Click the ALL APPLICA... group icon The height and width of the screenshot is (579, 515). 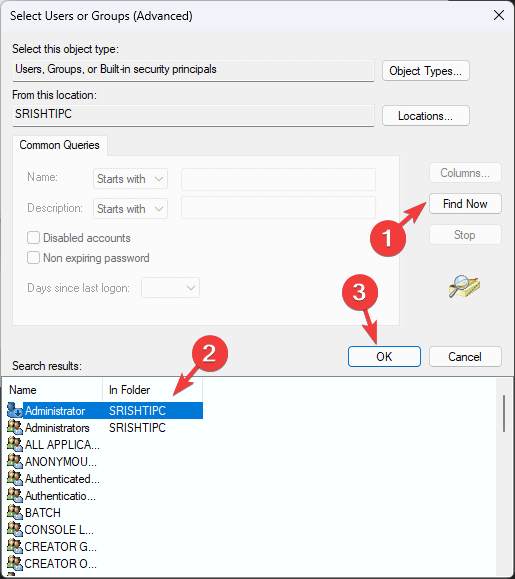pyautogui.click(x=15, y=445)
